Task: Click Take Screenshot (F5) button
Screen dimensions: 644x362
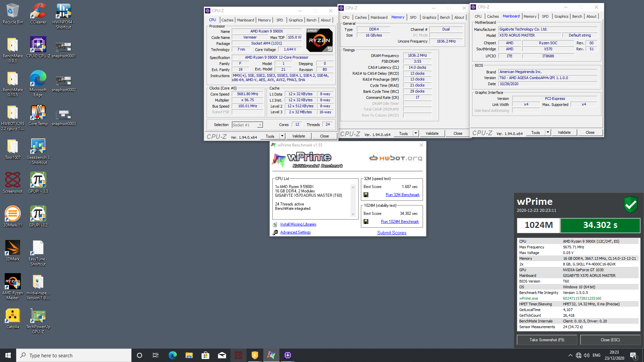Action: pyautogui.click(x=547, y=340)
